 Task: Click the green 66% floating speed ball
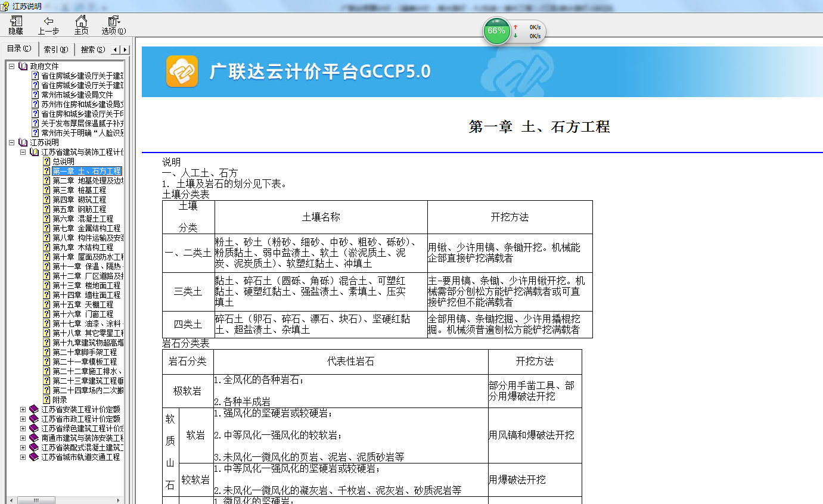(496, 30)
